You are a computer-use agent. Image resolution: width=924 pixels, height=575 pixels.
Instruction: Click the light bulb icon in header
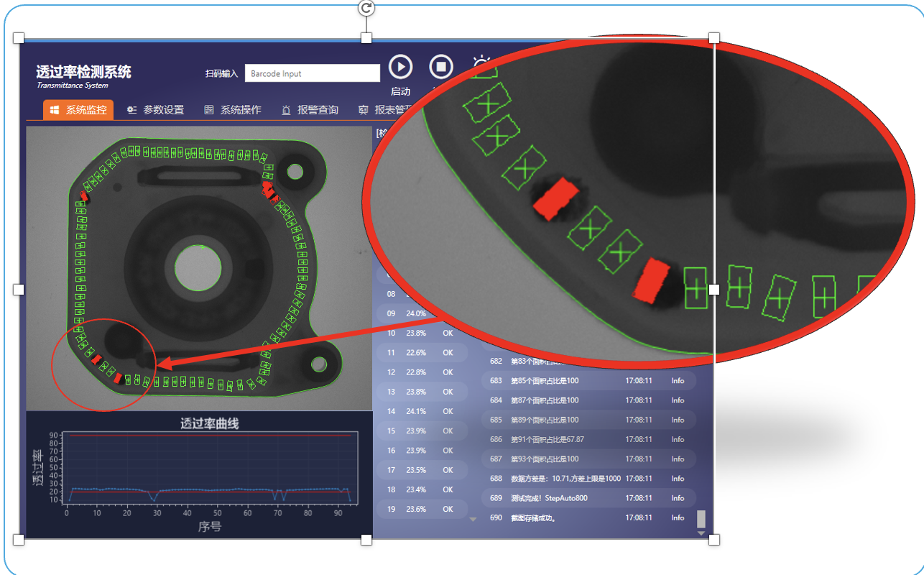click(481, 66)
